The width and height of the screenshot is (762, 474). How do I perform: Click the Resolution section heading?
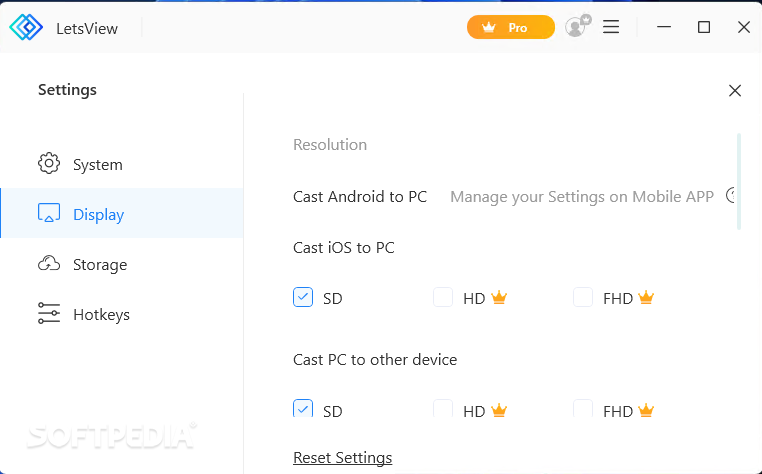pos(330,144)
